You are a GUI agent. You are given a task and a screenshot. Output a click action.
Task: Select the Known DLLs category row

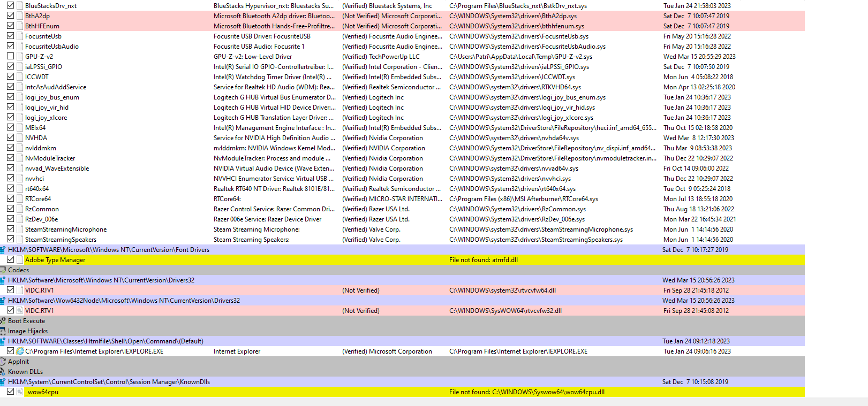(x=402, y=372)
